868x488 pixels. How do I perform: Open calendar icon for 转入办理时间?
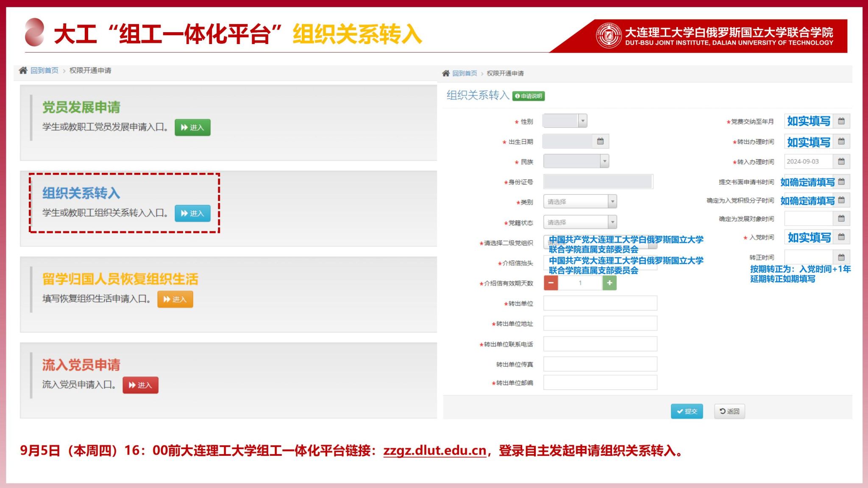(841, 161)
